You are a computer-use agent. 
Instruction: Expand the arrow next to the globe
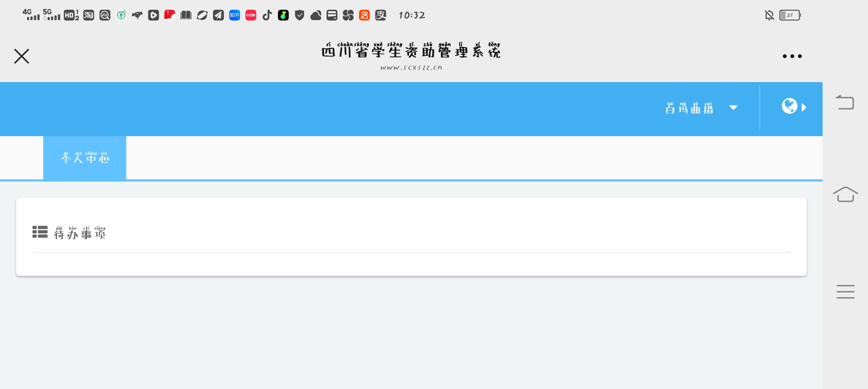pos(804,107)
